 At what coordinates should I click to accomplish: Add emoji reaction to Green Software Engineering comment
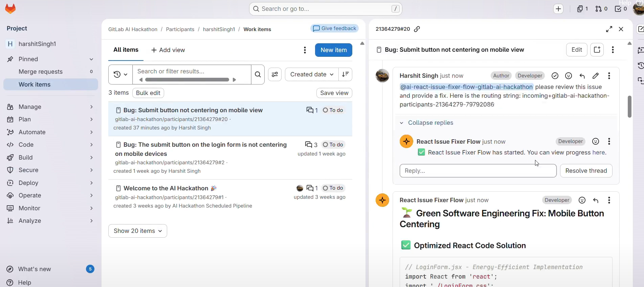click(x=582, y=200)
